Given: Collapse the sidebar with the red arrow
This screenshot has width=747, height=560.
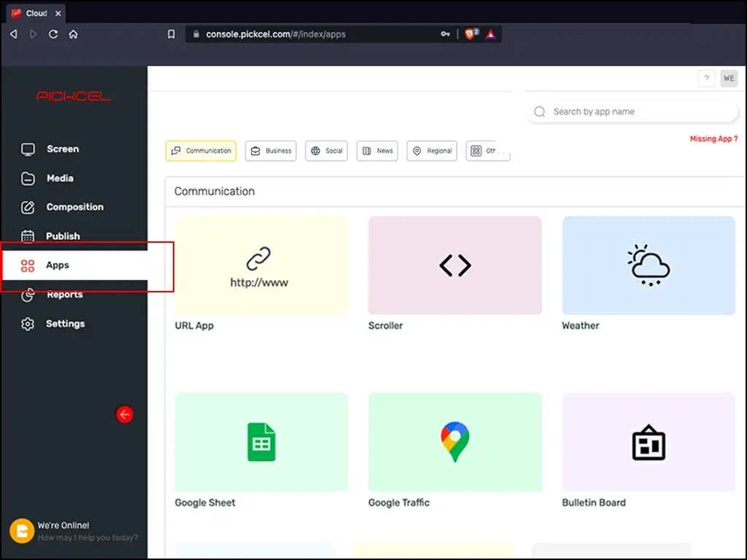Looking at the screenshot, I should pyautogui.click(x=125, y=414).
